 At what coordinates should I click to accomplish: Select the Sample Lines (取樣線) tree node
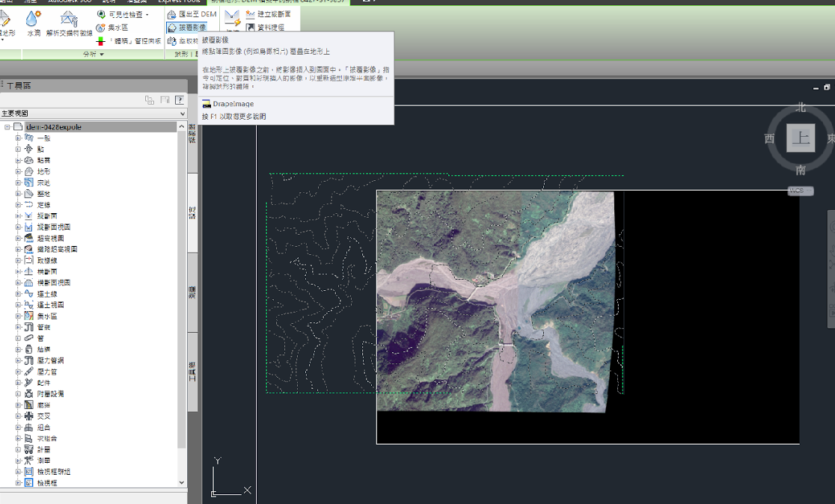tap(47, 260)
